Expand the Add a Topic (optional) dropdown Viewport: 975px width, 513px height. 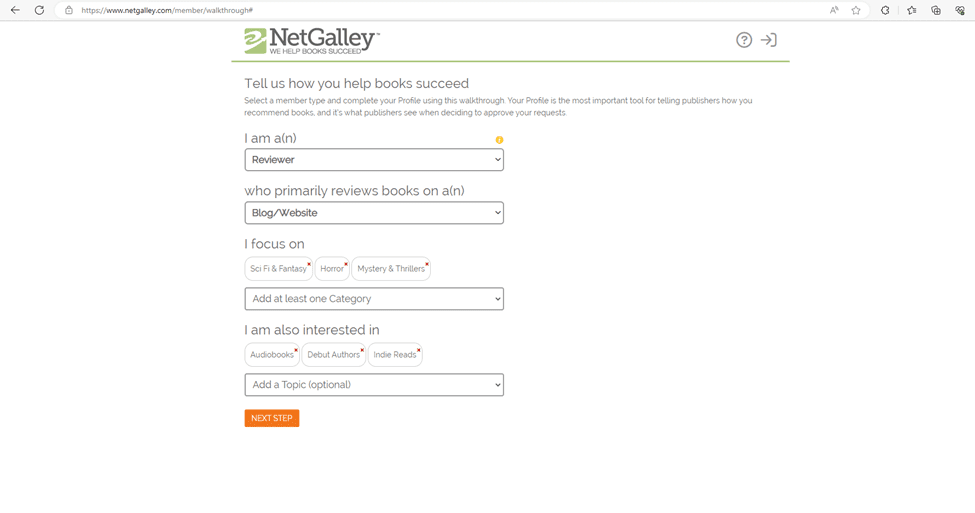click(x=374, y=384)
